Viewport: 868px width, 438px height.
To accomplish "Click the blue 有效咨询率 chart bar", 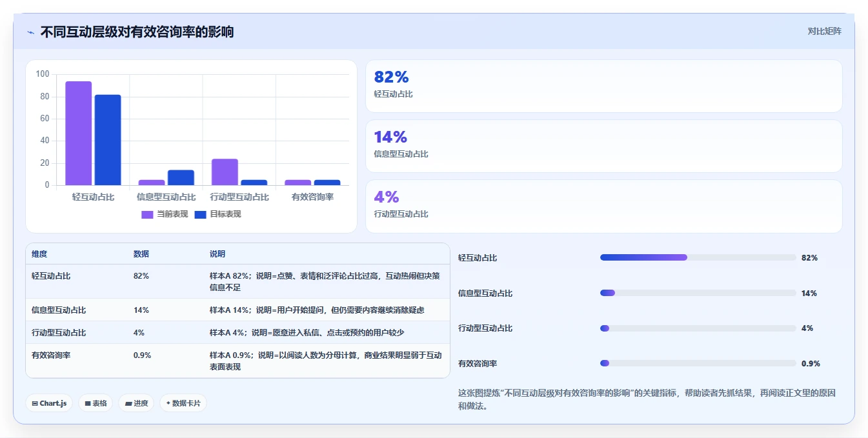I will 327,183.
